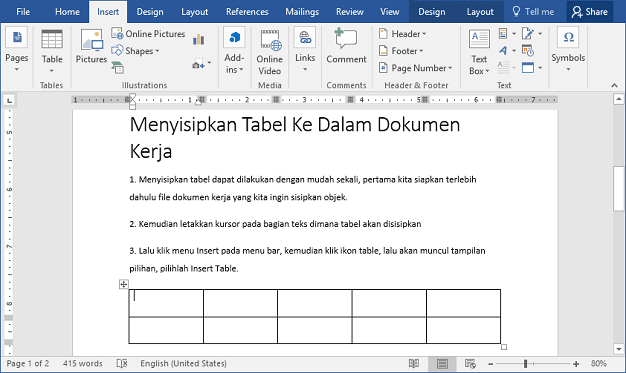Open the Links menu
Screen dimensions: 626x373
(x=305, y=50)
